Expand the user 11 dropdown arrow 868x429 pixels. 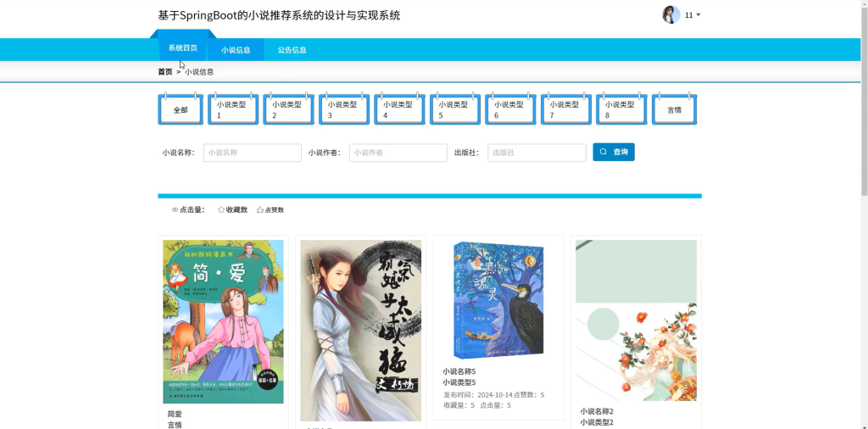tap(698, 15)
